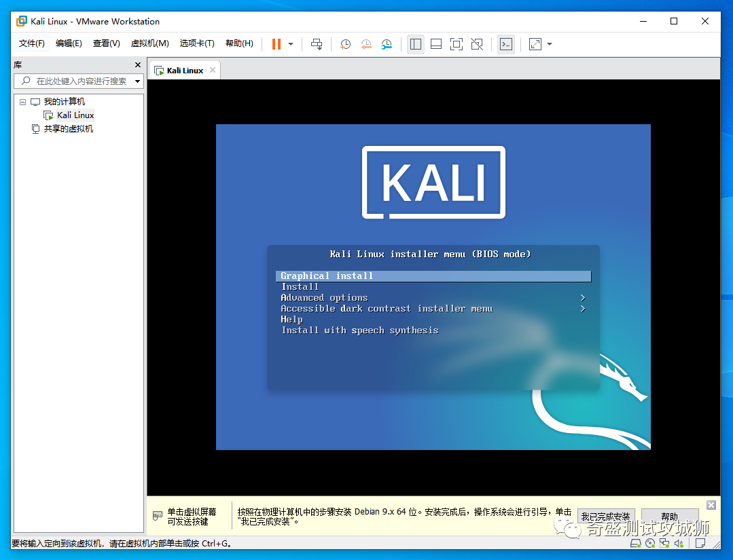The height and width of the screenshot is (560, 733).
Task: Select Kali Linux in the library tree
Action: pos(75,115)
